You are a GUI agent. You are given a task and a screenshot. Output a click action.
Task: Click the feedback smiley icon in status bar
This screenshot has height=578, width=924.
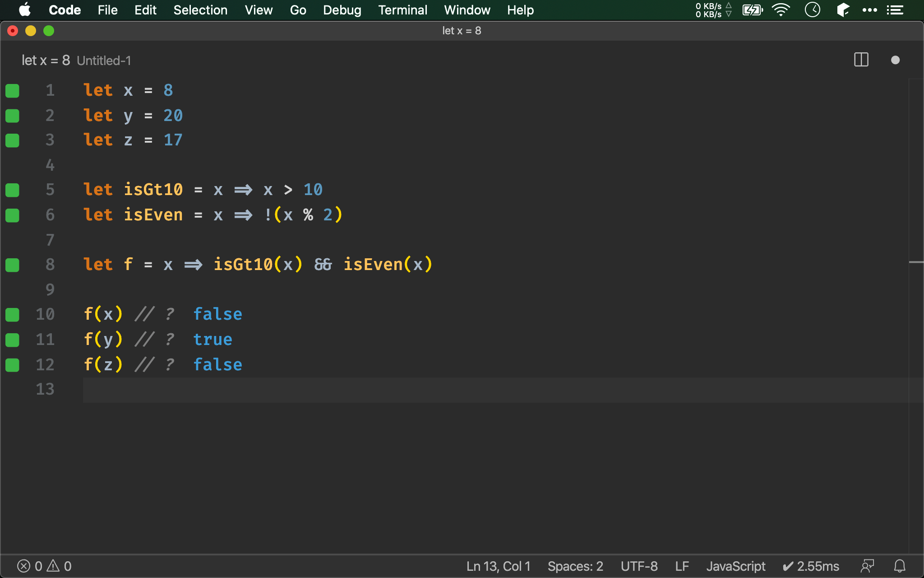tap(867, 566)
